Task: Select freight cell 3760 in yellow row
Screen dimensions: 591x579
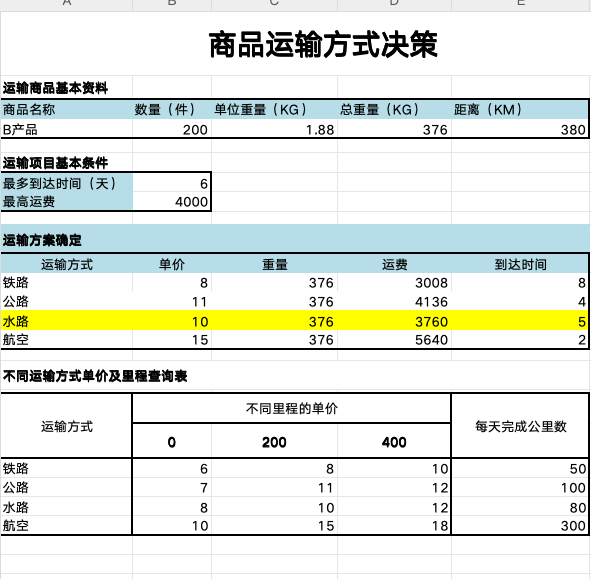Action: 394,321
